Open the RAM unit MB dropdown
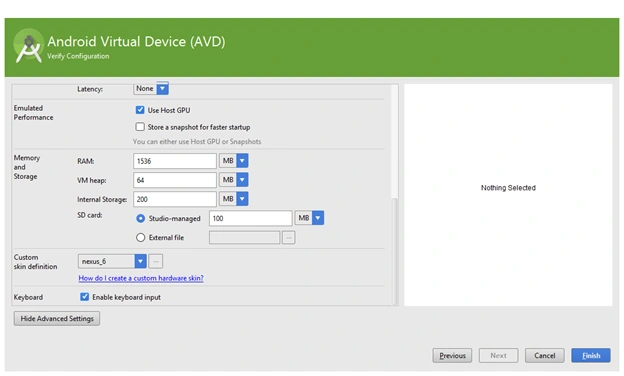Screen dimensions: 624x376 (234, 161)
